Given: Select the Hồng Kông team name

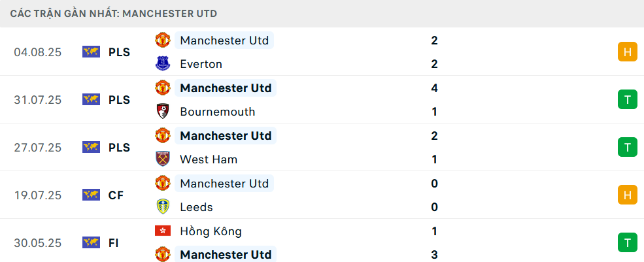Looking at the screenshot, I should point(211,231).
